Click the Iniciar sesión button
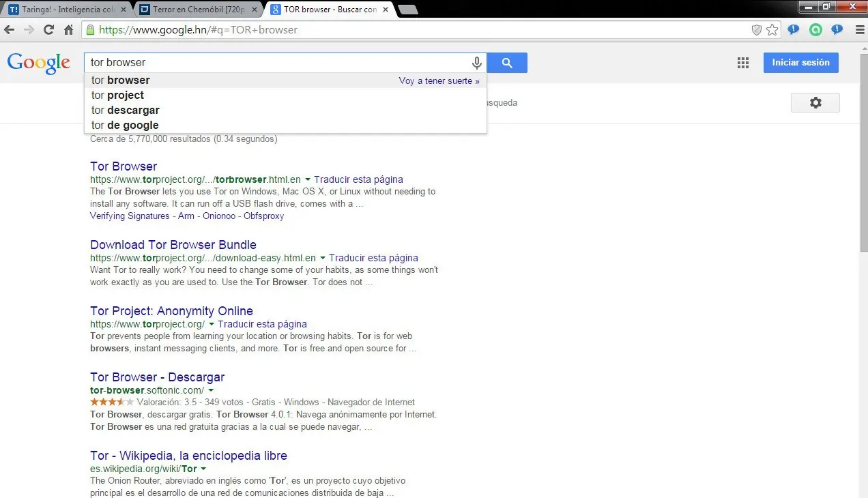This screenshot has width=868, height=498. coord(800,63)
